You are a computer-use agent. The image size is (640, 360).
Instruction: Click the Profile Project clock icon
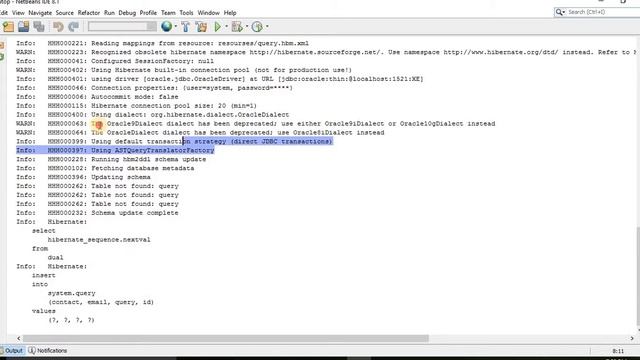point(257,27)
